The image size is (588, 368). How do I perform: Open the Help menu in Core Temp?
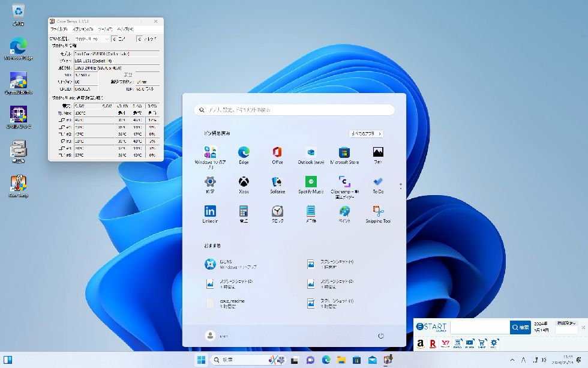[125, 29]
